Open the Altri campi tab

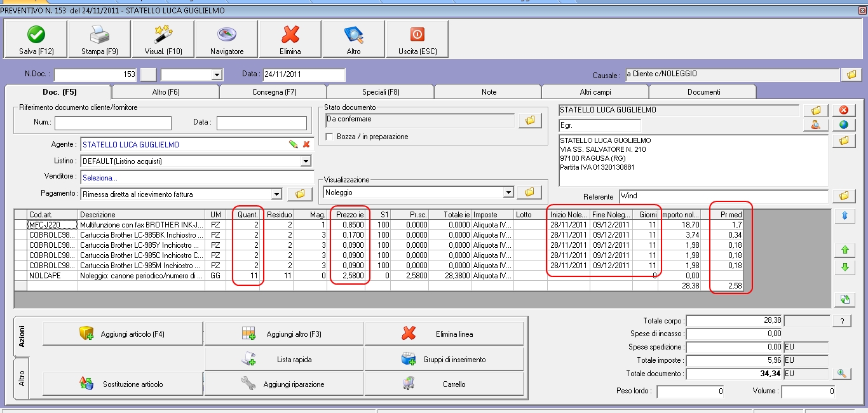[595, 92]
